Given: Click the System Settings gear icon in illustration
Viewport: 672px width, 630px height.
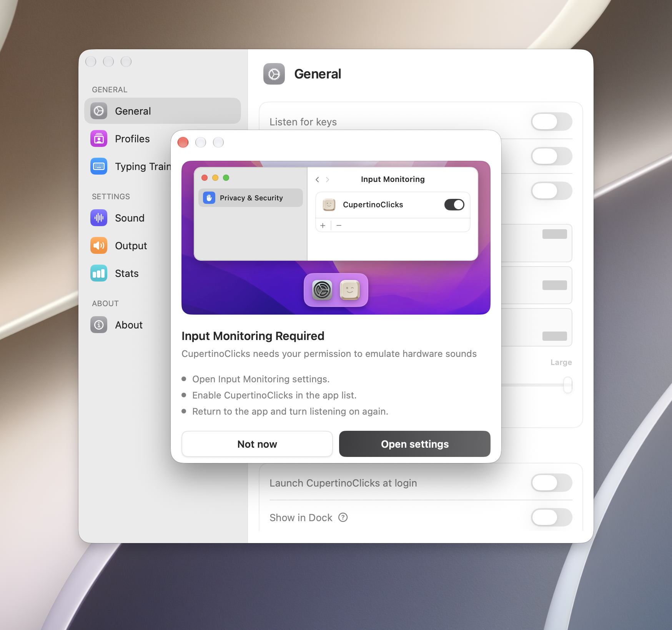Looking at the screenshot, I should click(322, 290).
